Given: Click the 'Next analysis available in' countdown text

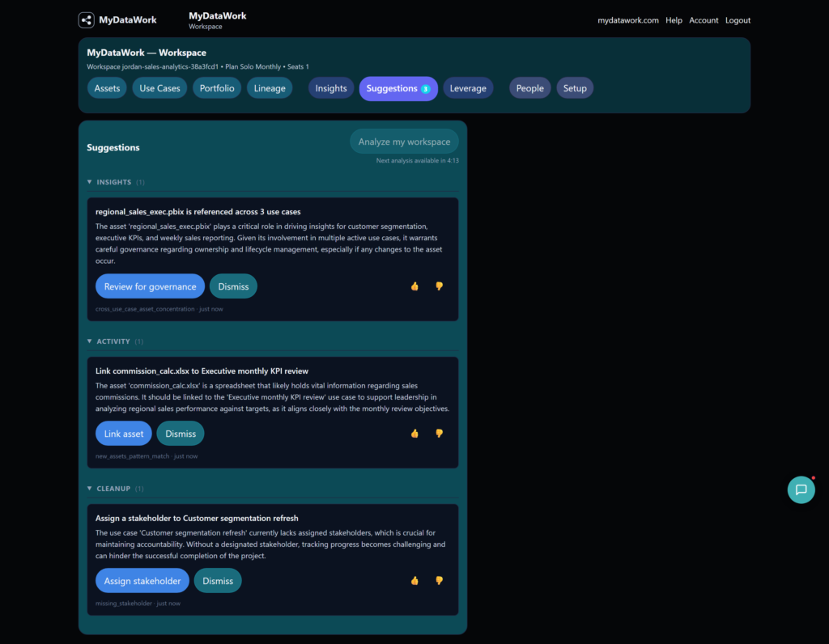Looking at the screenshot, I should pos(417,161).
